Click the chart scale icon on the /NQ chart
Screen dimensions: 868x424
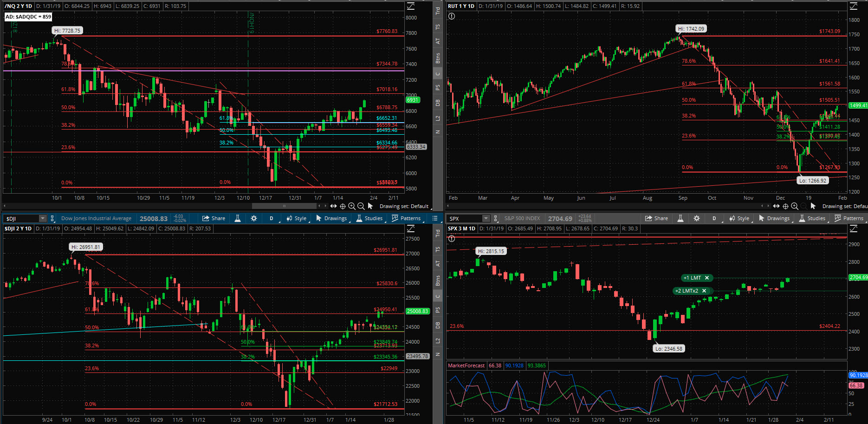pos(411,6)
